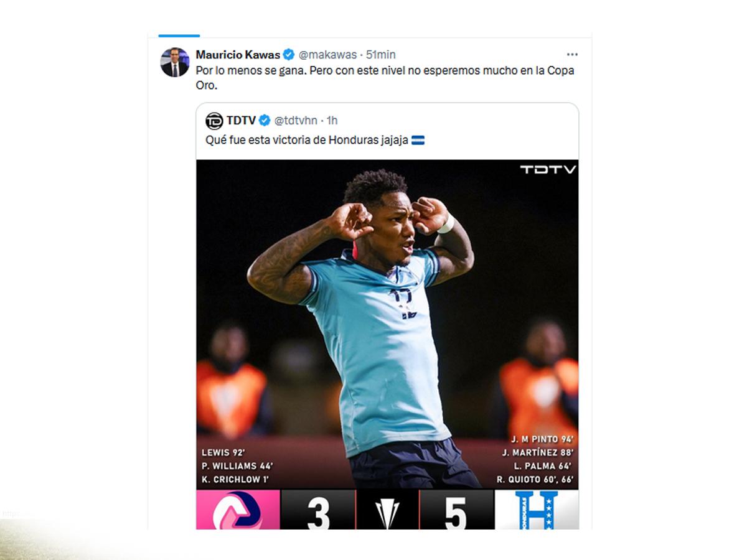Screen dimensions: 747x560
Task: Click the TDTV account name in quoted tweet
Action: pos(241,120)
